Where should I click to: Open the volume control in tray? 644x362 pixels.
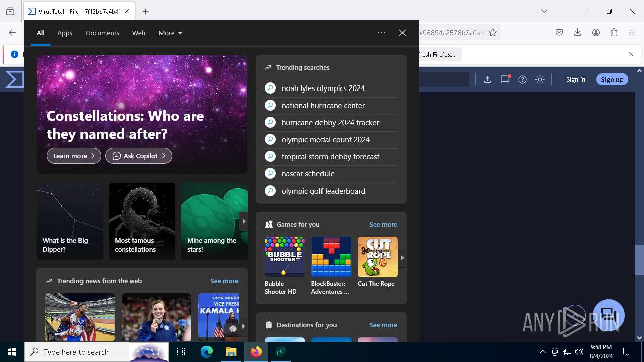tap(579, 352)
